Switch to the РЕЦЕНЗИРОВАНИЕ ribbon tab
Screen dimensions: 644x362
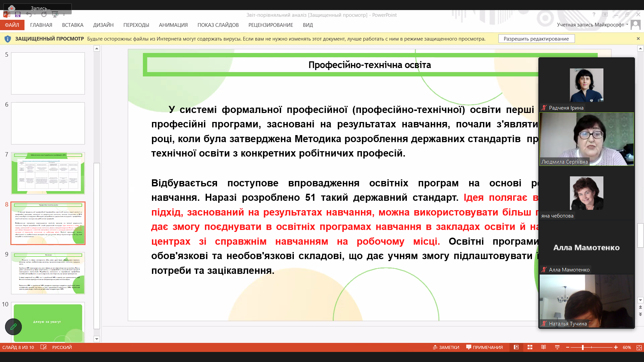point(271,25)
